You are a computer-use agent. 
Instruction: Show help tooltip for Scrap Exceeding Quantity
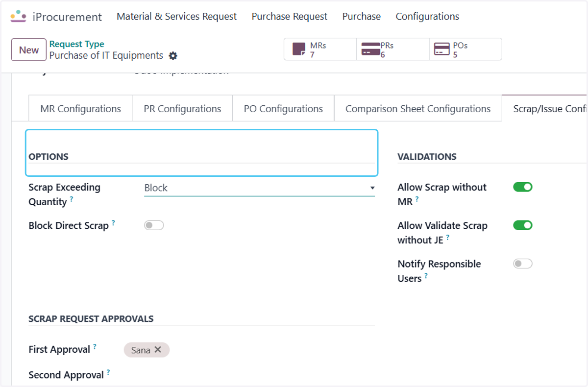72,199
